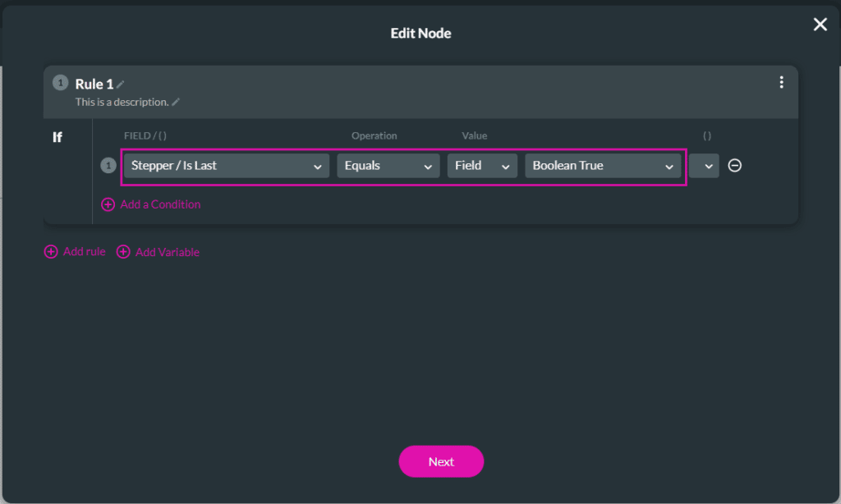Open the Field value type dropdown
Screen dimensions: 841x504
[x=482, y=166]
